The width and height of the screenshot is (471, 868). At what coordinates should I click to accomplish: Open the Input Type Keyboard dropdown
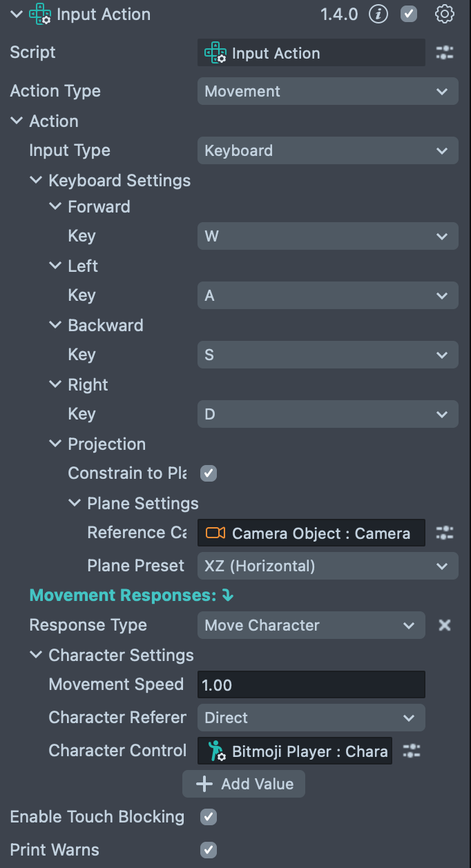(x=327, y=150)
